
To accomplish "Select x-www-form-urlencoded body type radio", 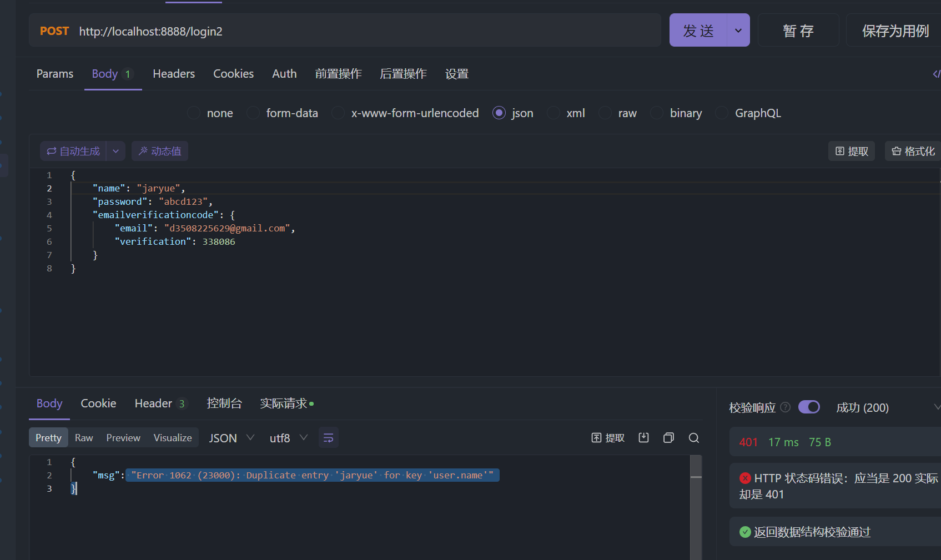I will [x=338, y=113].
